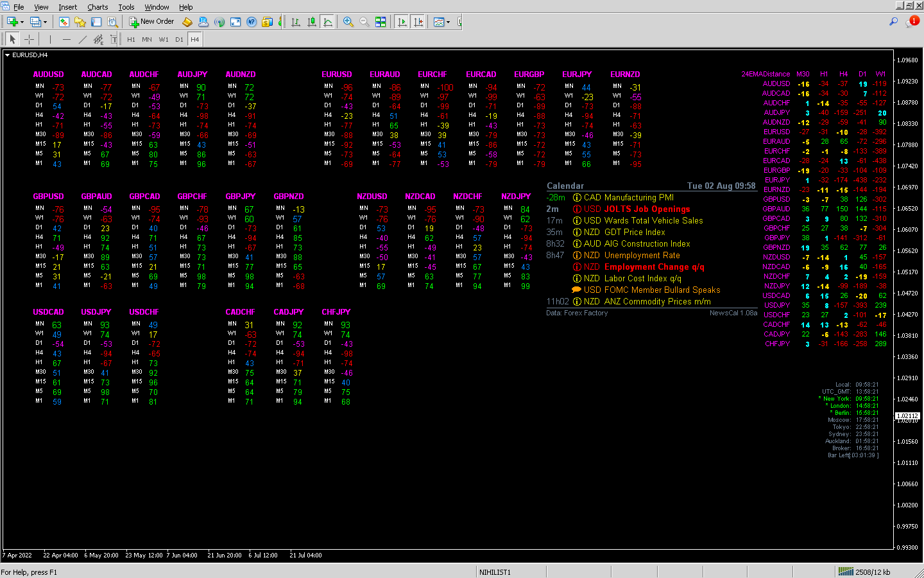Pick the Text label tool
This screenshot has height=578, width=924.
[114, 39]
